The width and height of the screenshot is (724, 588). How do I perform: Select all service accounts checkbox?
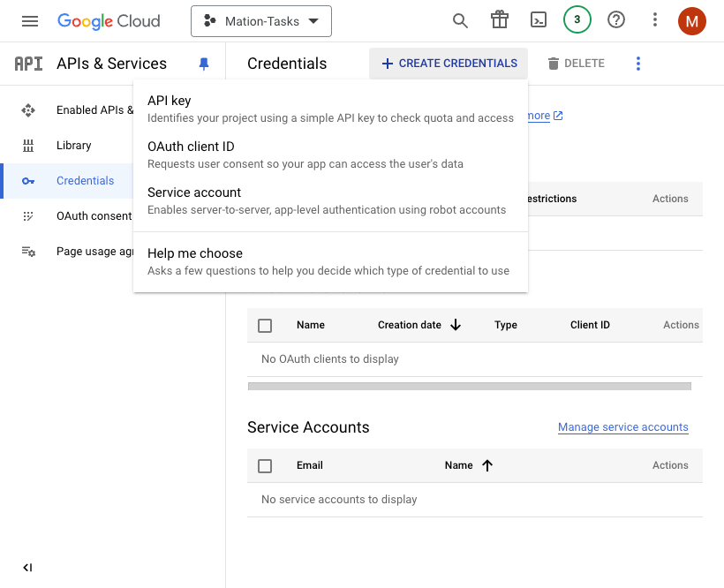pyautogui.click(x=265, y=465)
